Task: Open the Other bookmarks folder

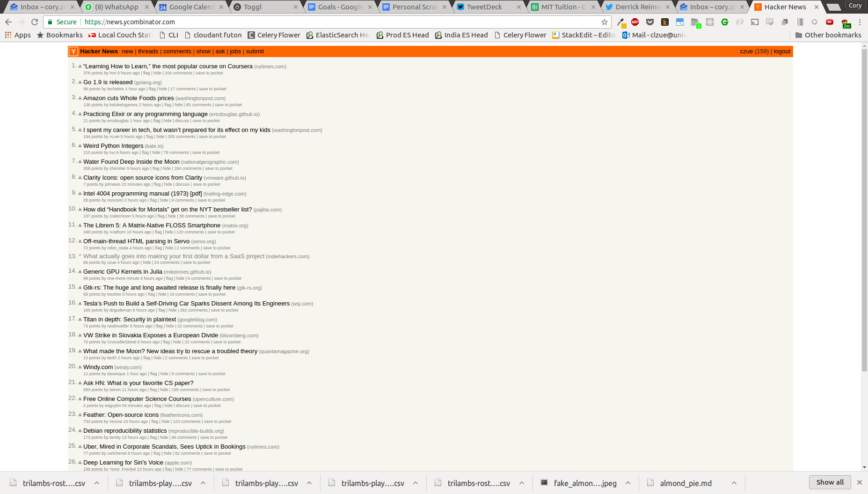Action: [x=828, y=35]
